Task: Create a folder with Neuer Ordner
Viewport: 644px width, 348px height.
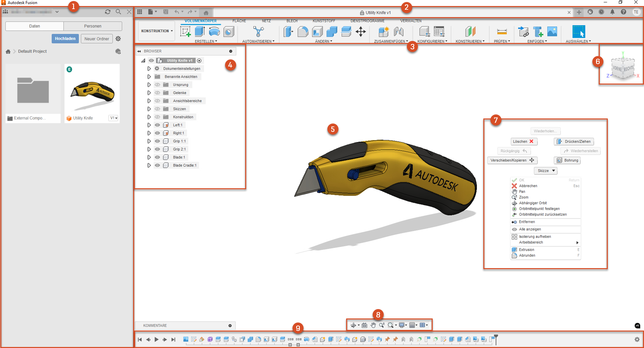Action: 97,39
